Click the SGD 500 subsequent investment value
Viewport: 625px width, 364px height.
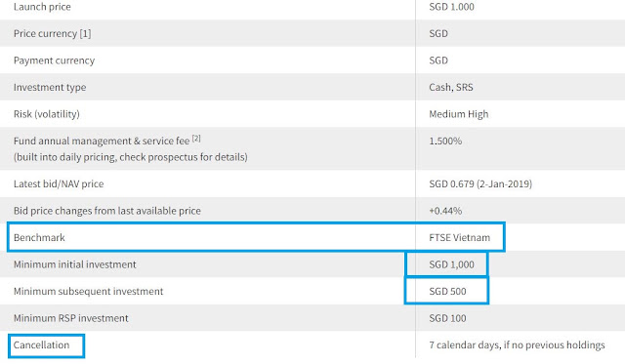coord(447,292)
